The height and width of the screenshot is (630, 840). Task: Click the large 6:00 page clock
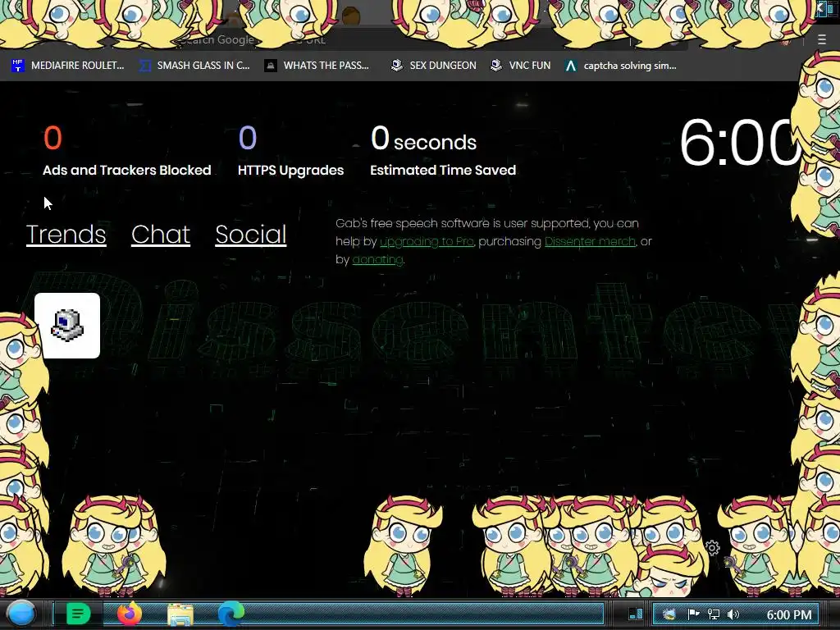click(x=739, y=143)
